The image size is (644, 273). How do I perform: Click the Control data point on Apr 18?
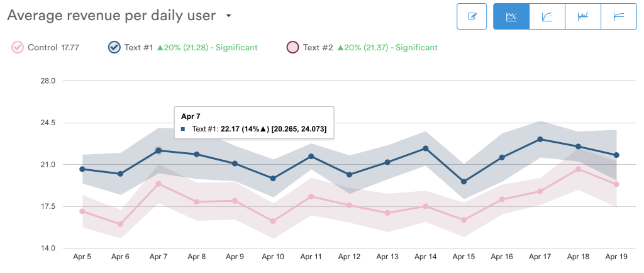pyautogui.click(x=579, y=169)
